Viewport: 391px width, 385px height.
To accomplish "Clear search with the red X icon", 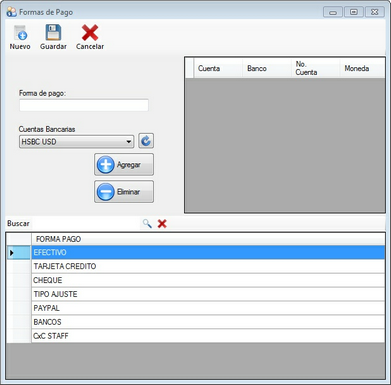I will 162,223.
